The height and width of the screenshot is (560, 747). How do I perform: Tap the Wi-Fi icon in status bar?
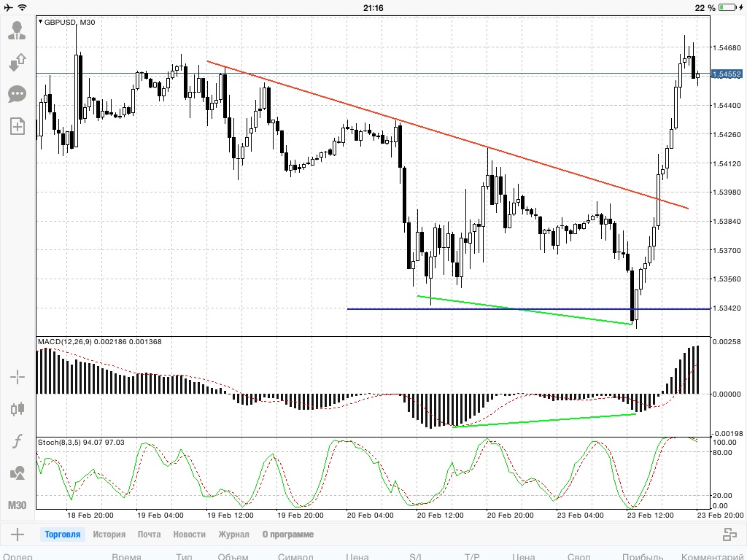pyautogui.click(x=23, y=7)
